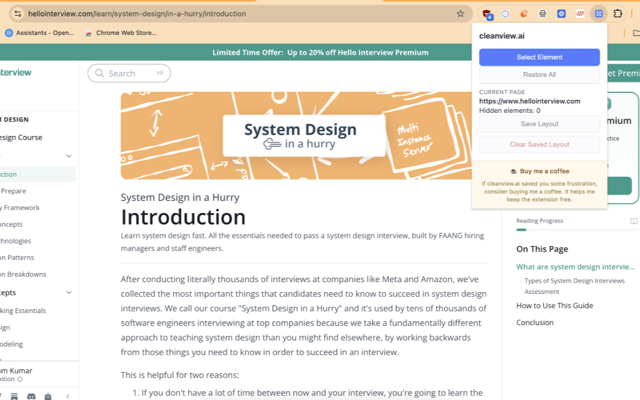Click the Save Layout button
Screen dimensions: 640x400
[x=539, y=124]
